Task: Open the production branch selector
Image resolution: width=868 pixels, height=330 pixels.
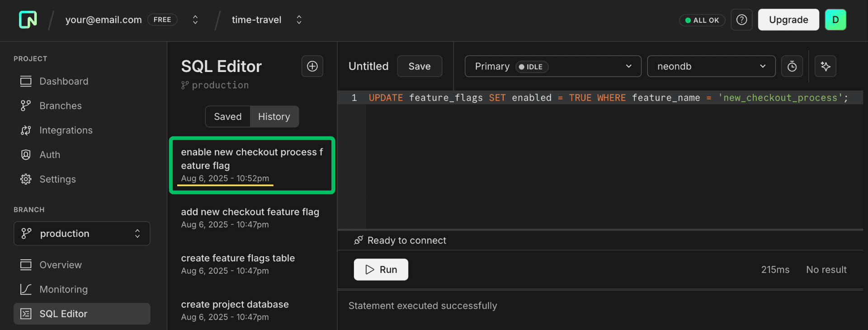Action: (82, 234)
